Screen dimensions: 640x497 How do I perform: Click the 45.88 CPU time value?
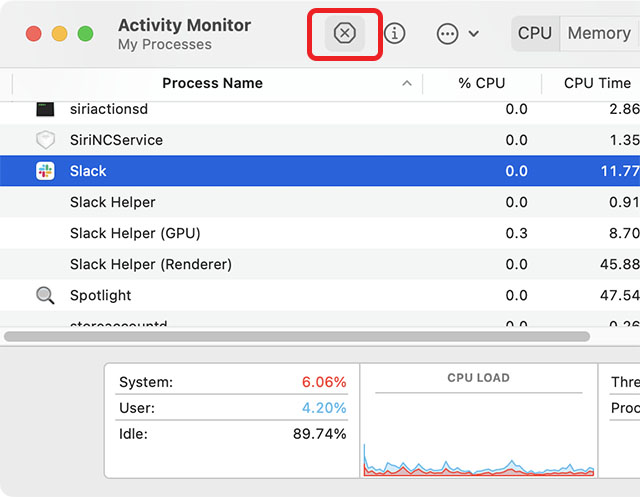click(x=620, y=264)
